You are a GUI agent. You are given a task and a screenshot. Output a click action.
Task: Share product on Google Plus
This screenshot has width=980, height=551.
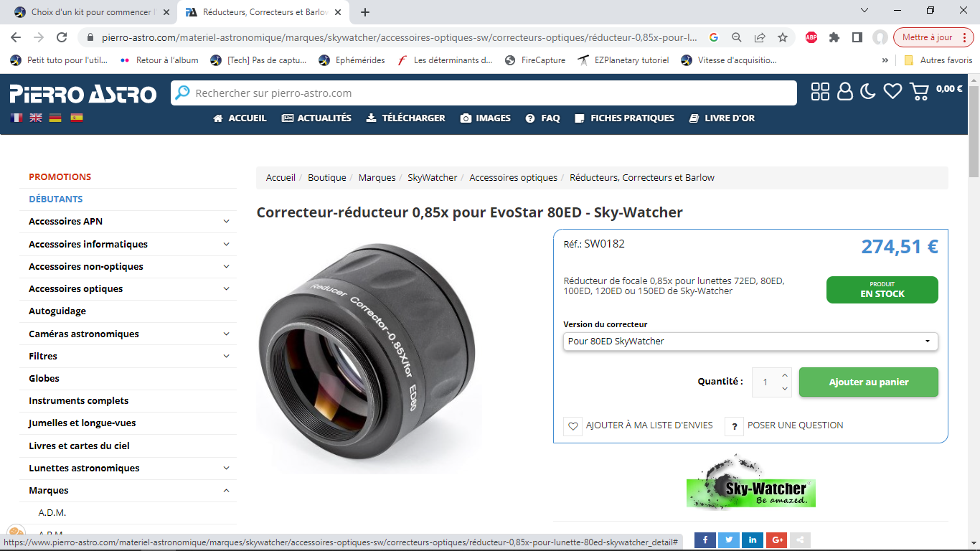776,540
